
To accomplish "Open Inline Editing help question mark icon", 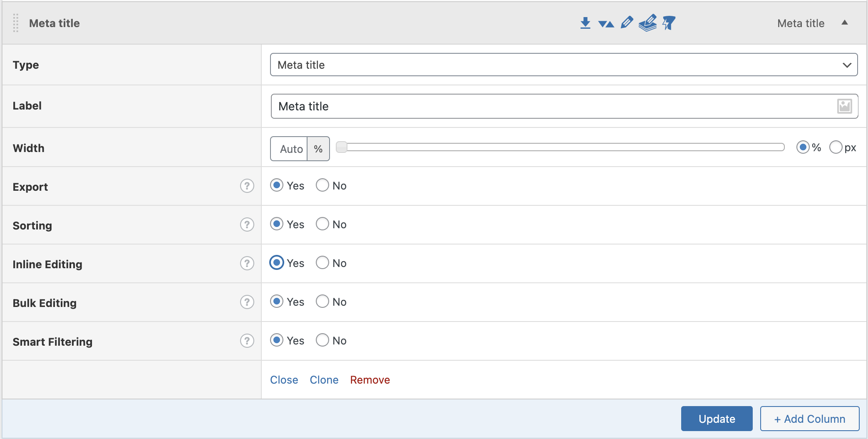I will pos(247,263).
